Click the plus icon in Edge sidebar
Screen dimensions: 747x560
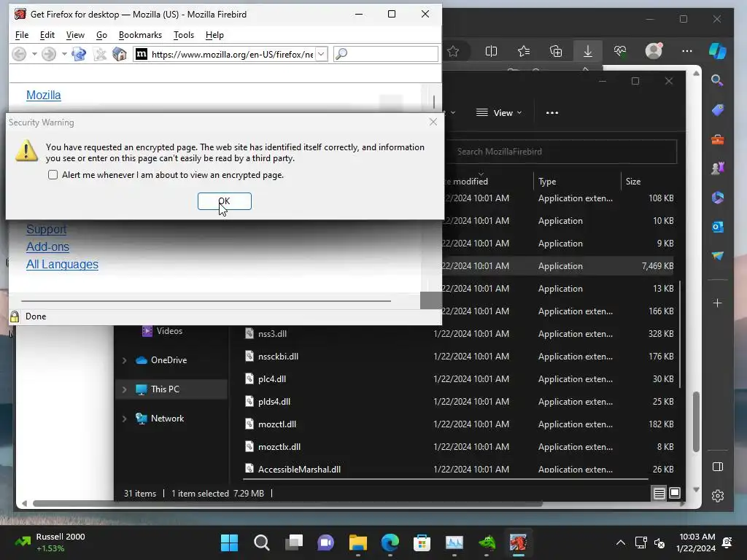(718, 303)
